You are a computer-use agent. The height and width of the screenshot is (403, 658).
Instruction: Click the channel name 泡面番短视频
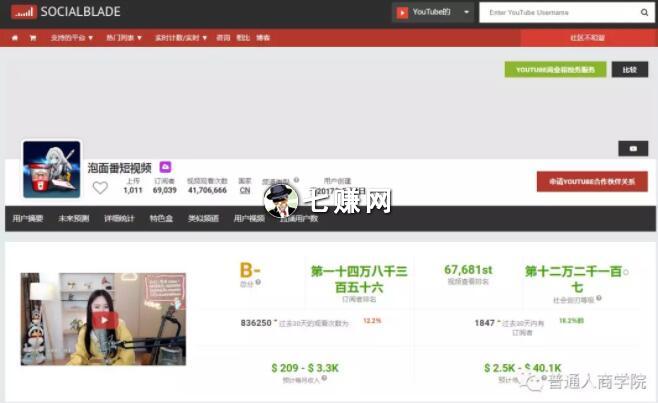tap(120, 168)
